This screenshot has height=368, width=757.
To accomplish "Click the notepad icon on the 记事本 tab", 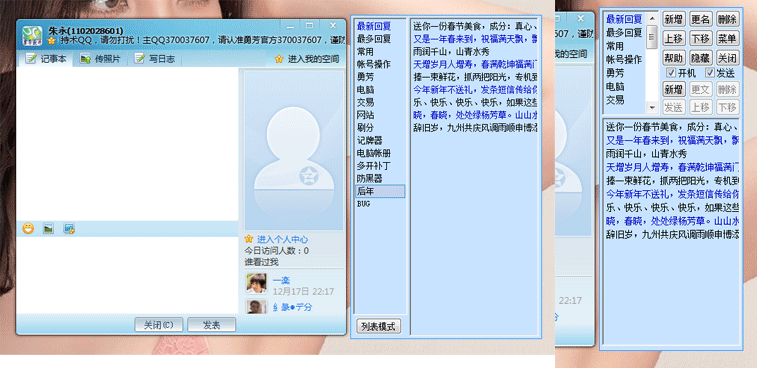I will point(31,59).
